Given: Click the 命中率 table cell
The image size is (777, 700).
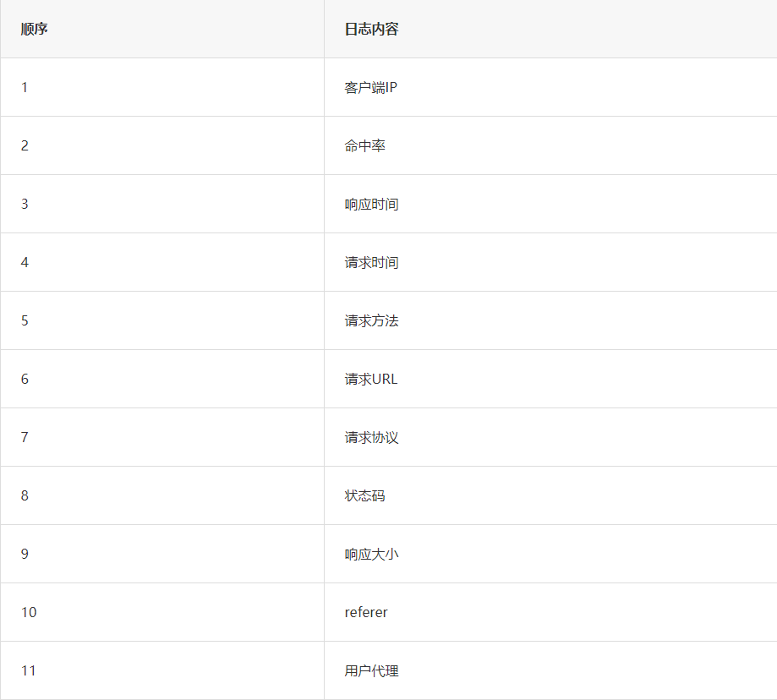Looking at the screenshot, I should point(364,145).
